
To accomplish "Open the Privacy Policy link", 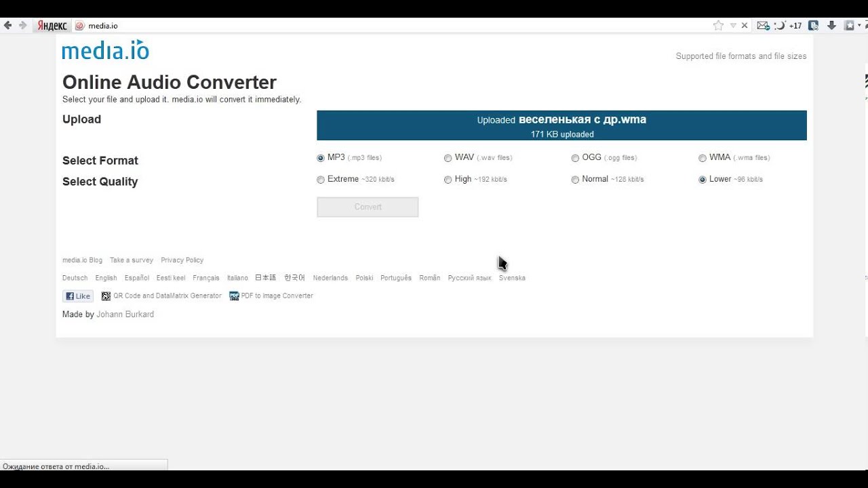I will (182, 260).
